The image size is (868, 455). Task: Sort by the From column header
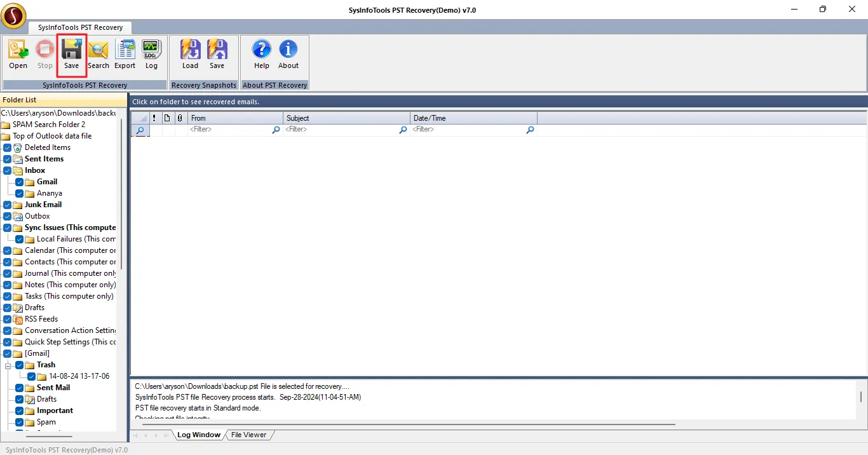[x=235, y=118]
